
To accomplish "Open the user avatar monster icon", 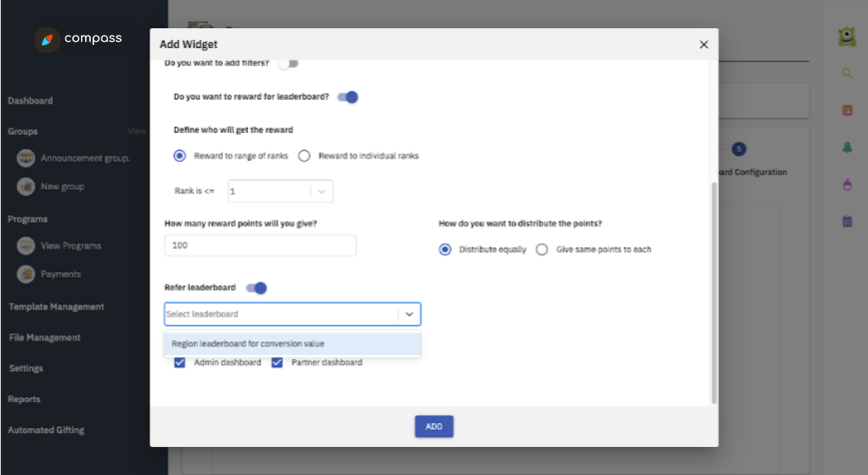I will click(x=846, y=37).
